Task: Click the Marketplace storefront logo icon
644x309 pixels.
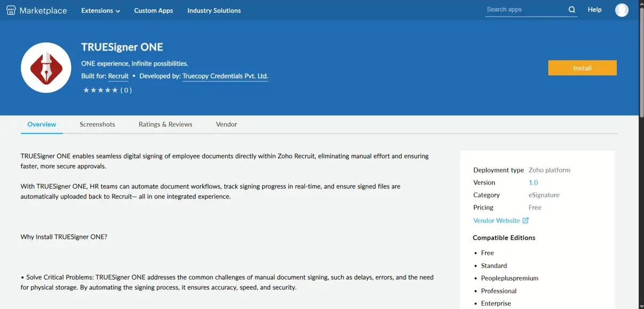Action: tap(11, 10)
